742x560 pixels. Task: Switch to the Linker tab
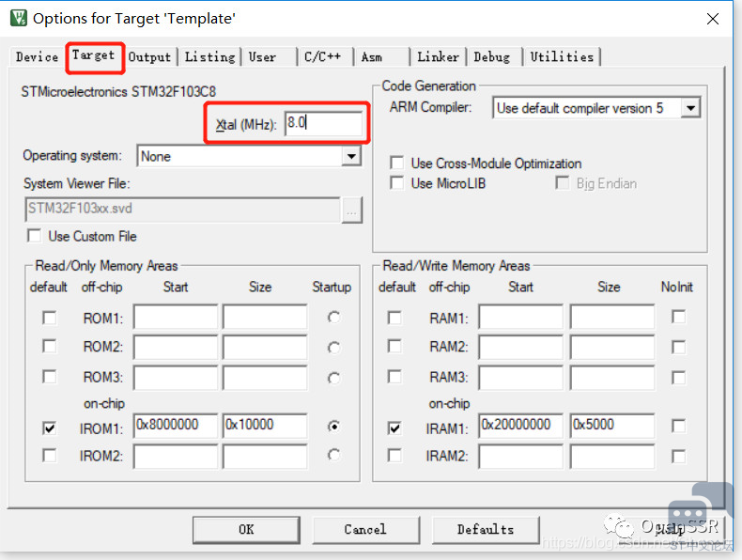click(x=438, y=56)
